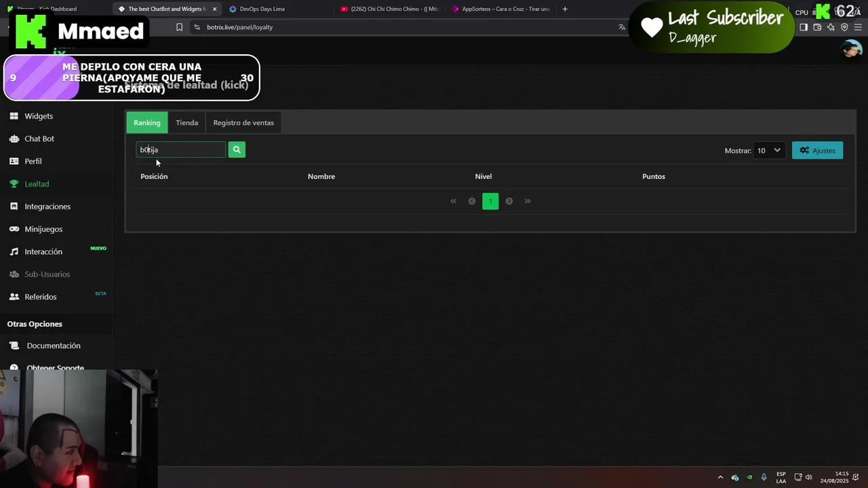Image resolution: width=868 pixels, height=488 pixels.
Task: Go to previous ranking page
Action: (x=472, y=201)
